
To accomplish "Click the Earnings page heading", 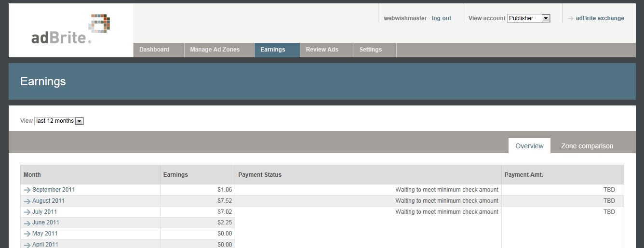I will pyautogui.click(x=43, y=81).
